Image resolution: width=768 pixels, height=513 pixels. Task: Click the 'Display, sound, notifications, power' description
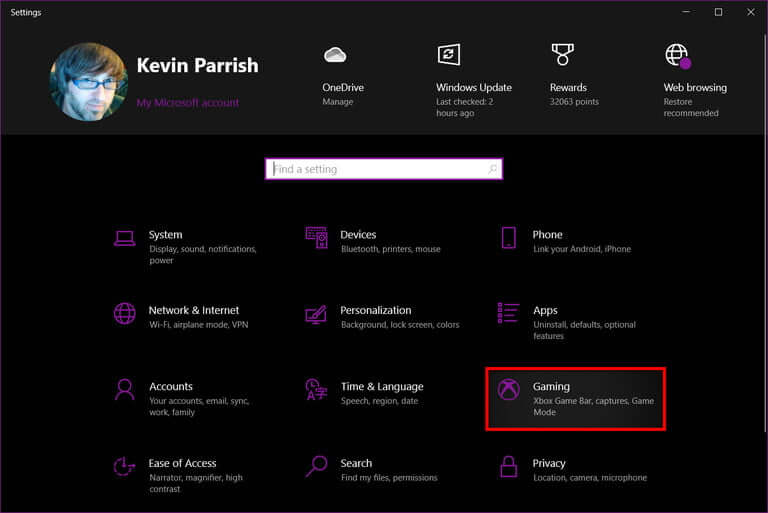click(x=203, y=255)
